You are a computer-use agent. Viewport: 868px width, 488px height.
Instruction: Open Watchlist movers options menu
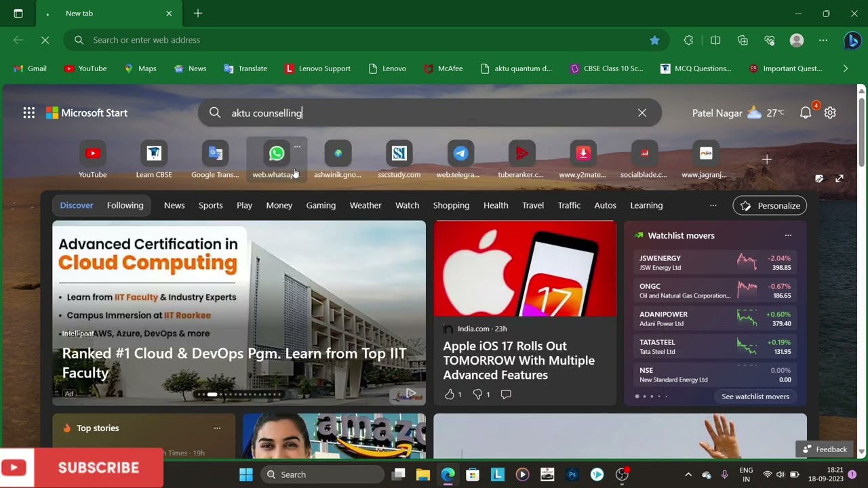788,235
